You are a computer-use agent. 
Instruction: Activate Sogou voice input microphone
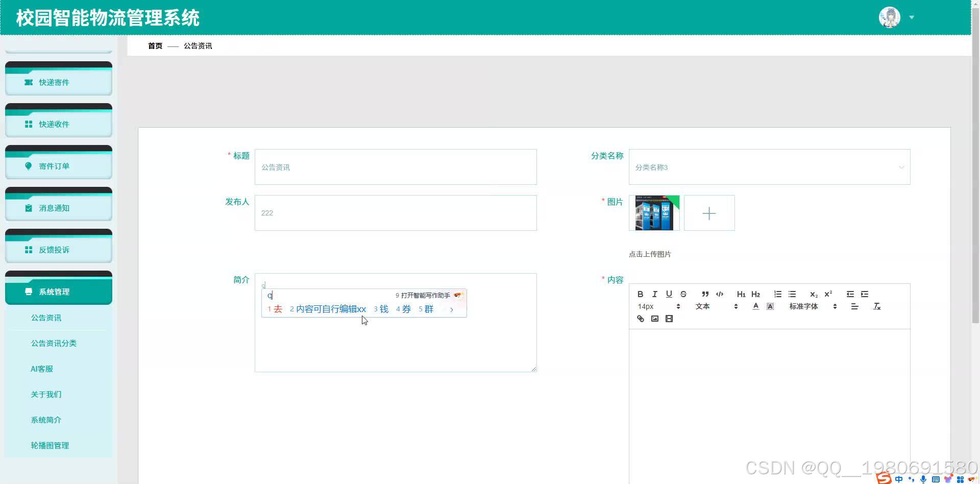point(923,479)
